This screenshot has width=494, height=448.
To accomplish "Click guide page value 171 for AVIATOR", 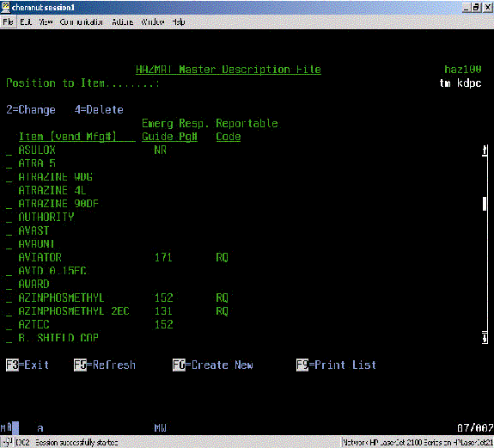I will [163, 258].
